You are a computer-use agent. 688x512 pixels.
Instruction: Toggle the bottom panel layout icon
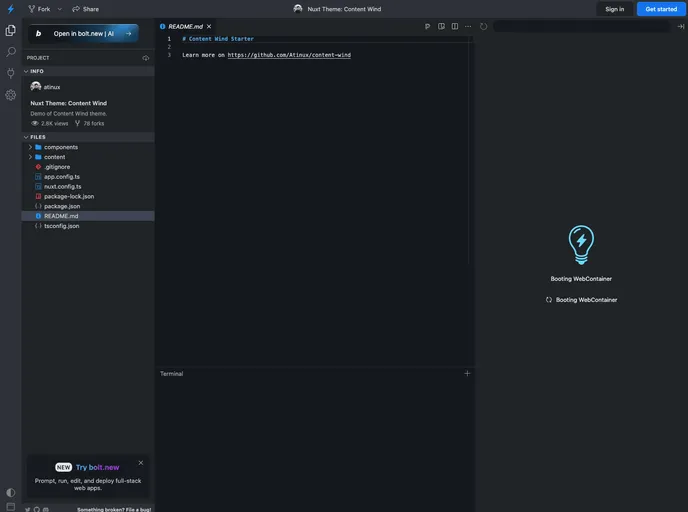[x=11, y=506]
